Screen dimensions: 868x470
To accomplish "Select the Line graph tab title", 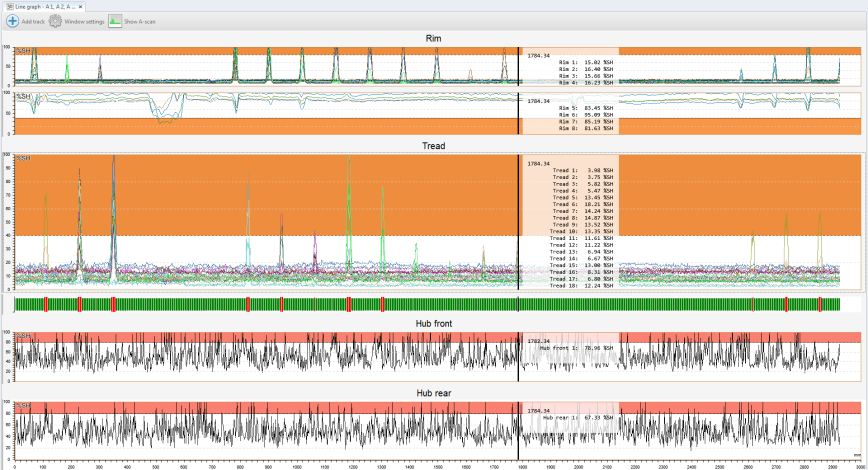I will (x=45, y=7).
